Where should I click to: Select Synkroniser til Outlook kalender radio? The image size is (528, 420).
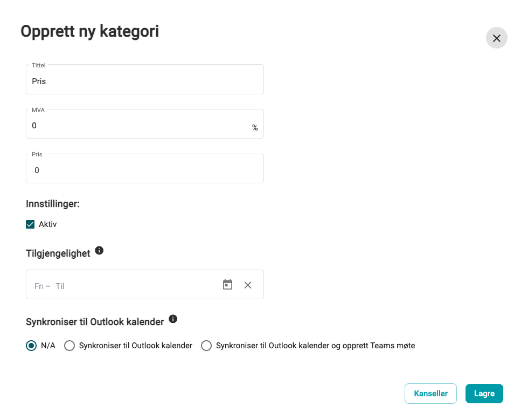(x=70, y=346)
